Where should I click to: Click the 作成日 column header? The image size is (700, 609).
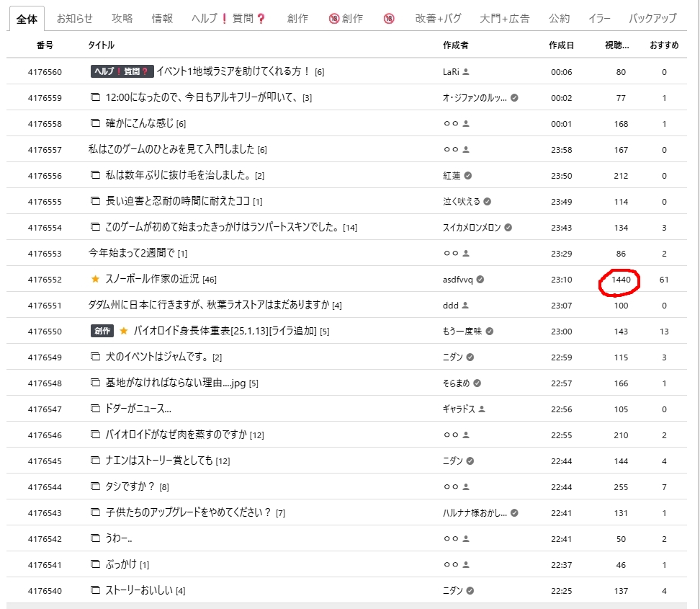561,45
